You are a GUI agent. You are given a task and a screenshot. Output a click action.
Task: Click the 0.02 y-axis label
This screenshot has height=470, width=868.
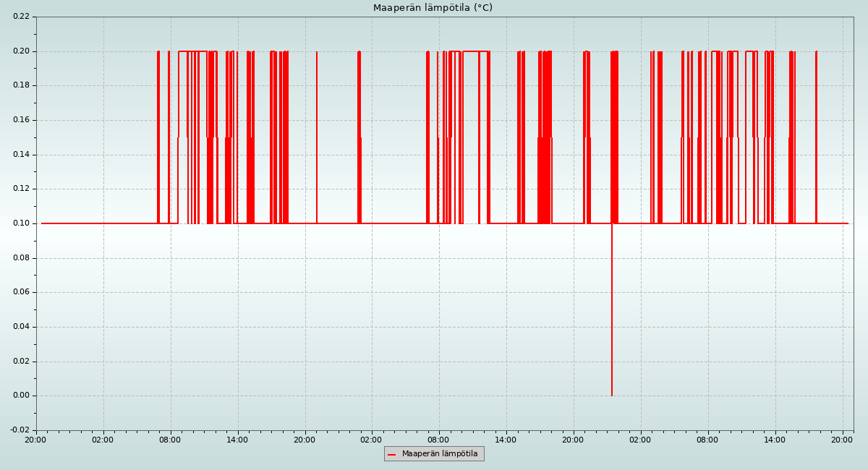21,362
